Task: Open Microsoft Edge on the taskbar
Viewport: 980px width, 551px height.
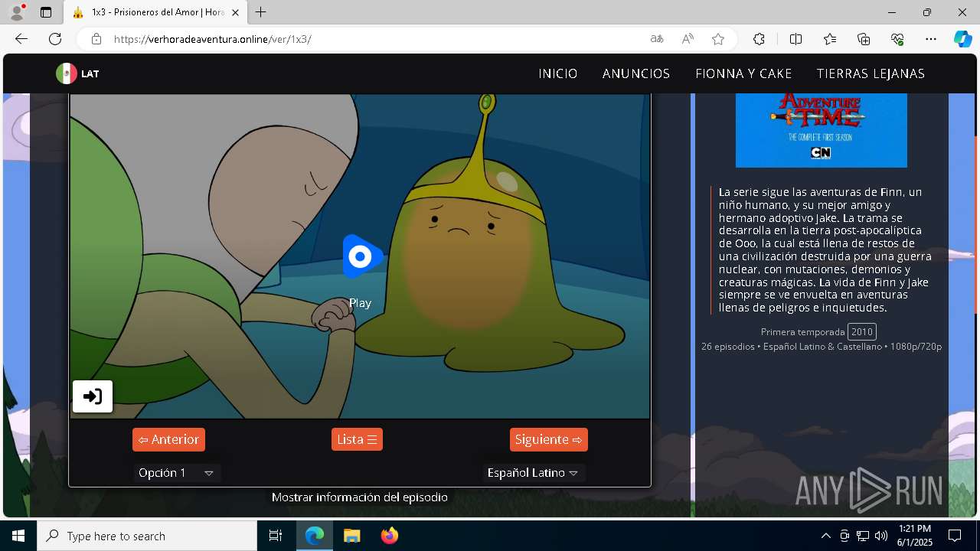Action: click(315, 536)
